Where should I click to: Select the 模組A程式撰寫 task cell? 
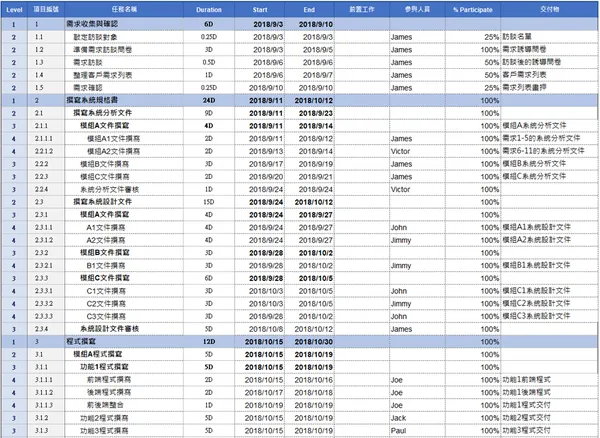124,354
